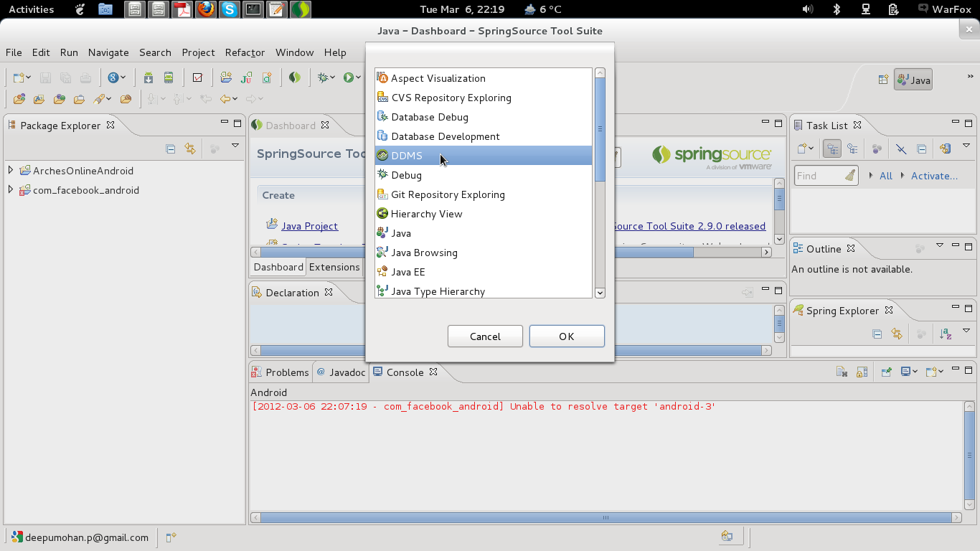The image size is (980, 551).
Task: Open Package Explorer view menu triangle
Action: pos(235,146)
